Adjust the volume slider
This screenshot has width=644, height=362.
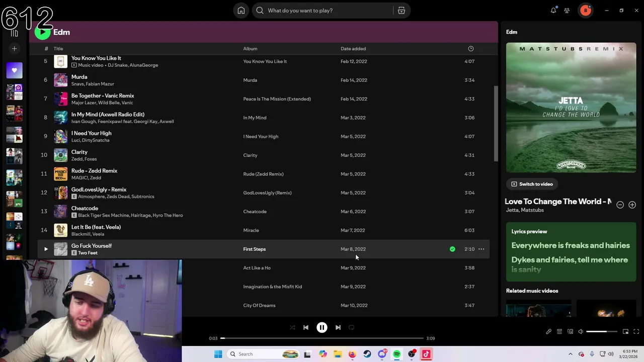pyautogui.click(x=602, y=332)
